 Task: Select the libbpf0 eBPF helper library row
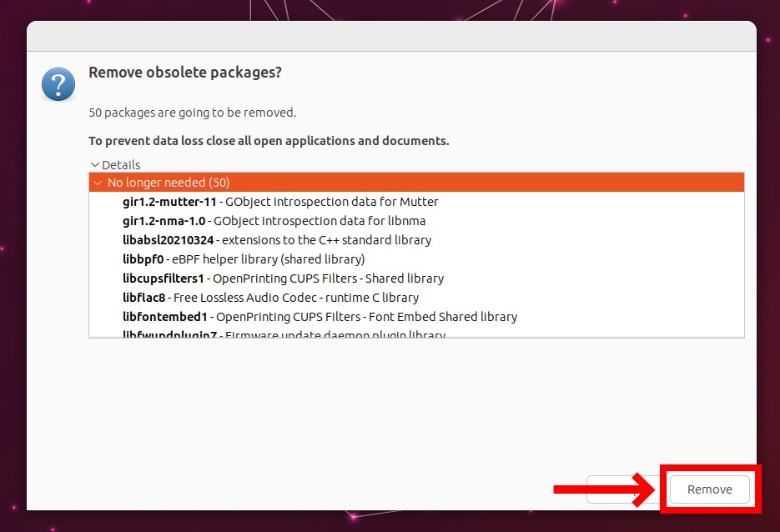[416, 259]
